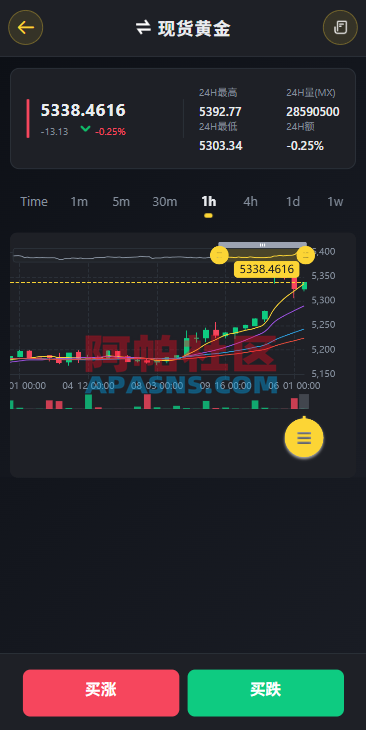The height and width of the screenshot is (730, 366).
Task: Open the yellow floating chart menu button
Action: tap(304, 438)
